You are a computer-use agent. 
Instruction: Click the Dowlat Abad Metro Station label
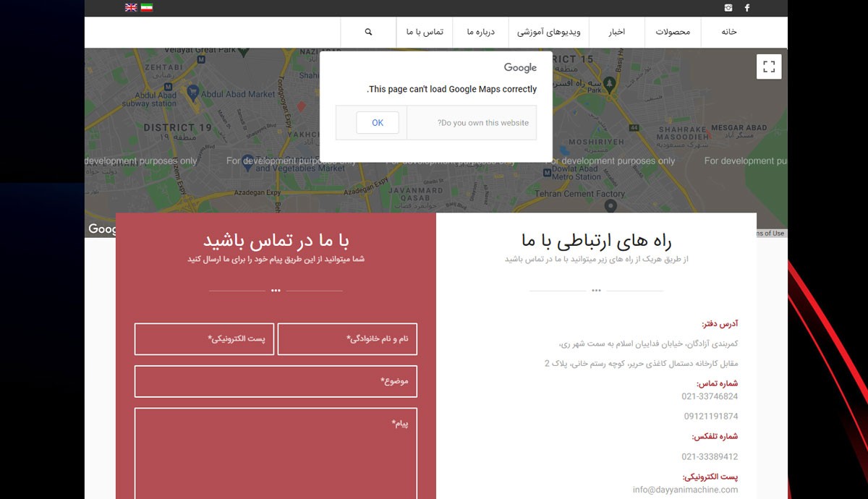point(576,172)
